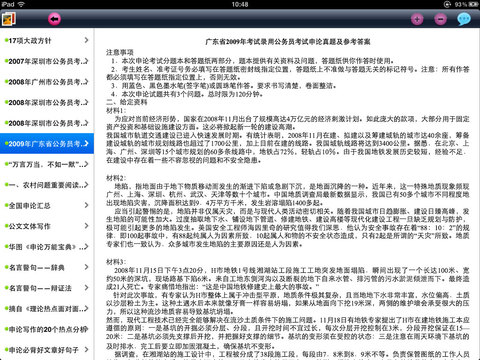Screen dimensions: 480x360
Task: Decrease text size with the minus button
Action: [440, 19]
